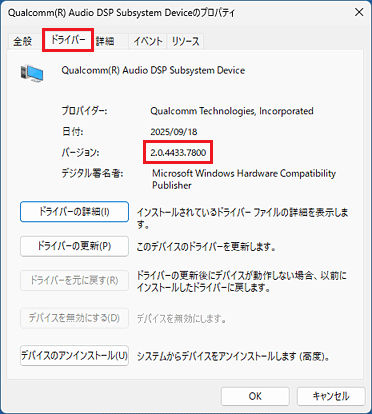The width and height of the screenshot is (372, 414).
Task: Switch to the イベント tab
Action: pyautogui.click(x=148, y=41)
